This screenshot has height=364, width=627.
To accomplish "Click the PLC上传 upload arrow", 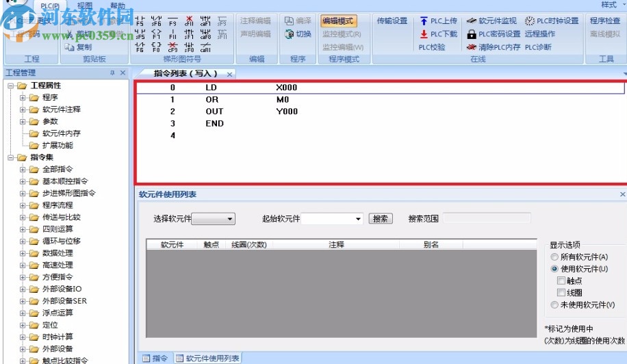I will 424,21.
